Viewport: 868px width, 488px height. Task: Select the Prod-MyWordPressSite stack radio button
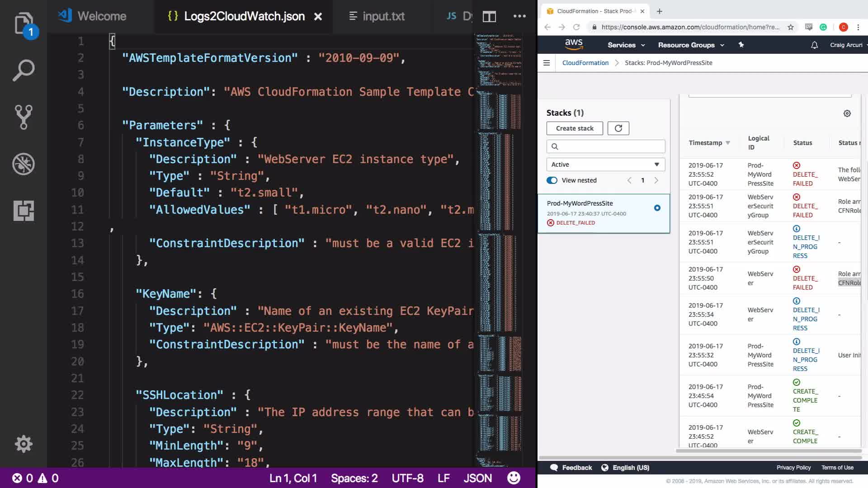(x=657, y=208)
